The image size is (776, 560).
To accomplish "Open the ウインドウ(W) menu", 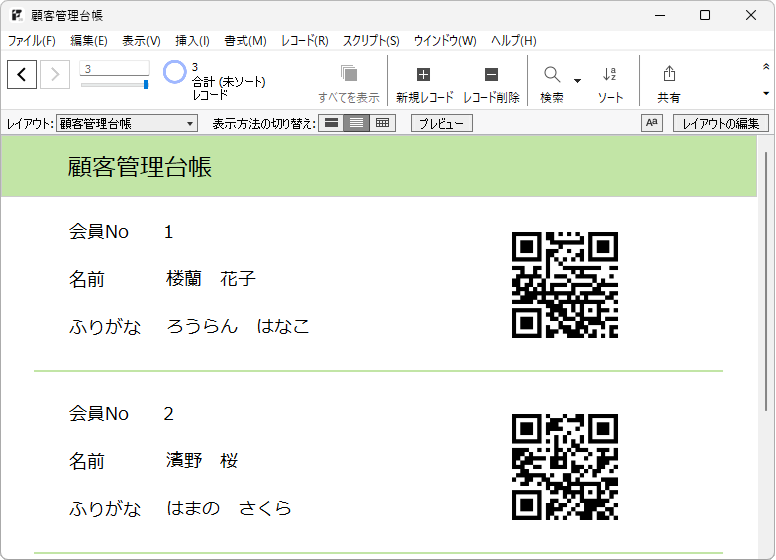I will click(445, 41).
